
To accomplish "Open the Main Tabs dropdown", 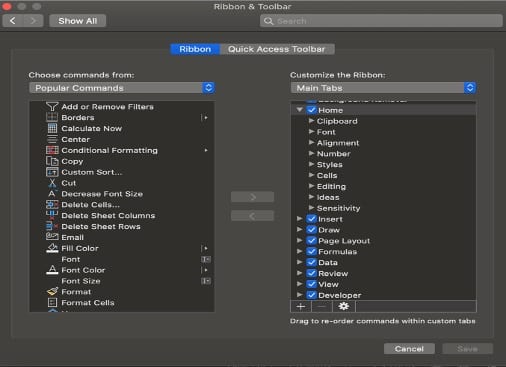I will pos(383,88).
